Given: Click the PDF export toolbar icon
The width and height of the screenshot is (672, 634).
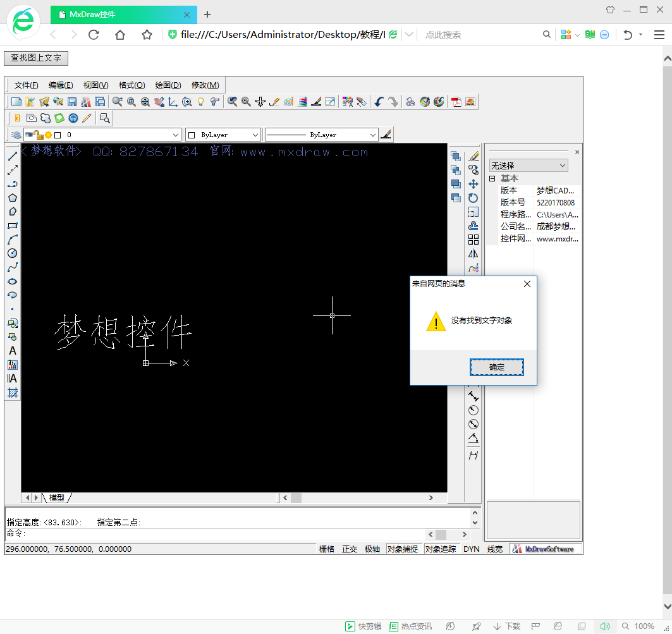Looking at the screenshot, I should click(456, 102).
